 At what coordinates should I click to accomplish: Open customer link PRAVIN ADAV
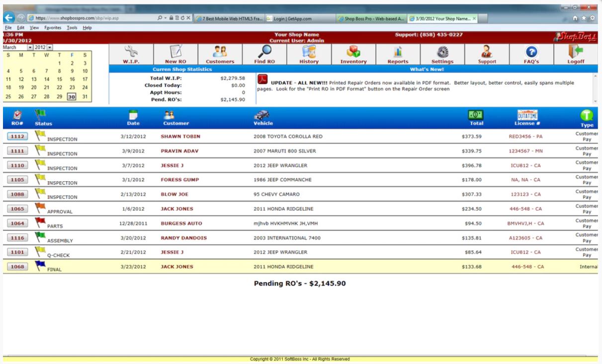click(x=178, y=151)
